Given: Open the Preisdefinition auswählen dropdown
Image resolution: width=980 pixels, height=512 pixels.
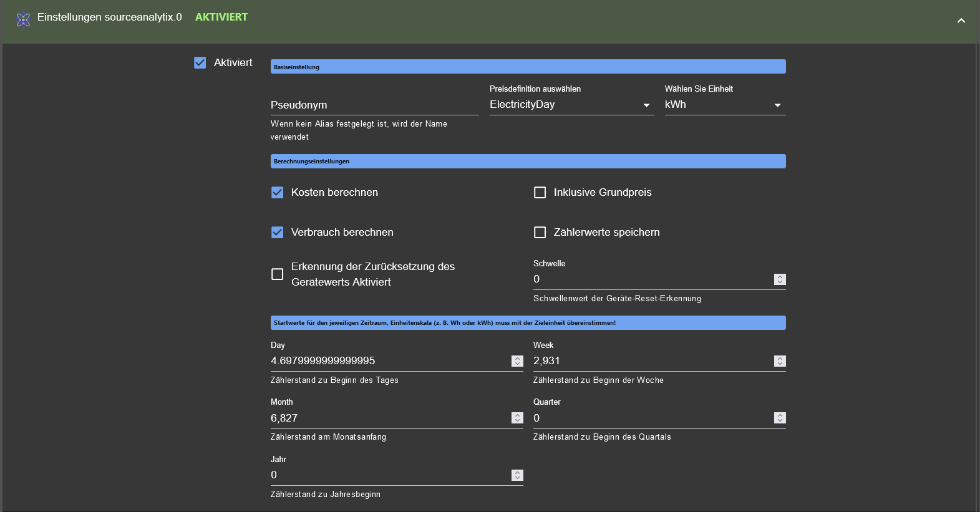Looking at the screenshot, I should (x=571, y=105).
